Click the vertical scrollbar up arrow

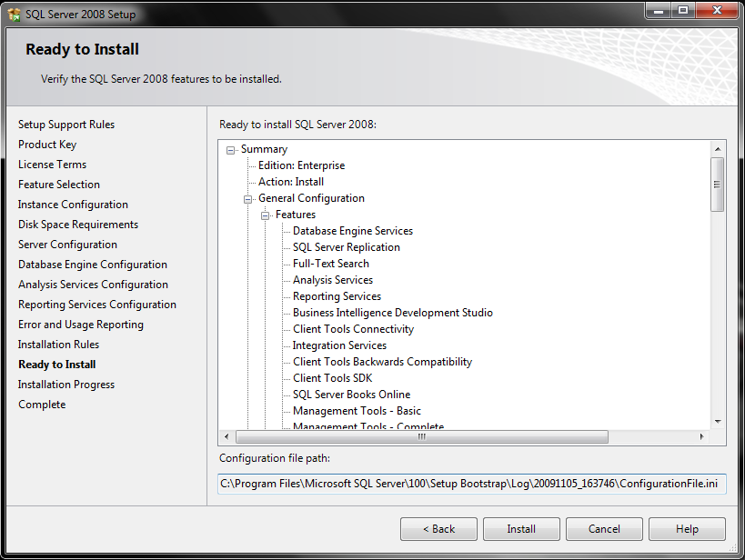[x=718, y=149]
